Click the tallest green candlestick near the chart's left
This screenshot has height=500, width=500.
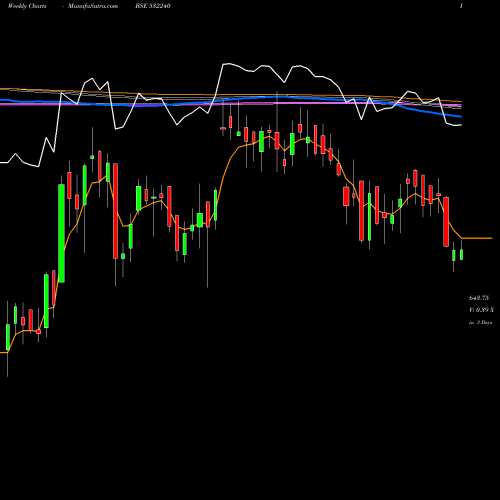(x=61, y=233)
